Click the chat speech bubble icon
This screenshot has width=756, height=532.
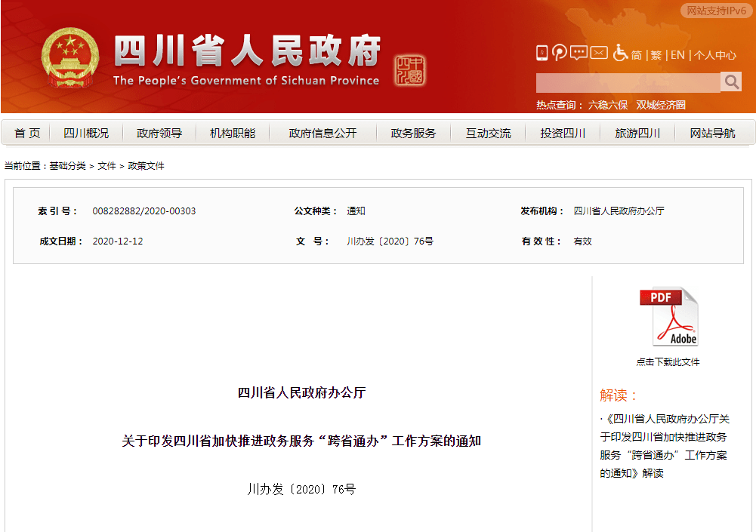coord(579,53)
